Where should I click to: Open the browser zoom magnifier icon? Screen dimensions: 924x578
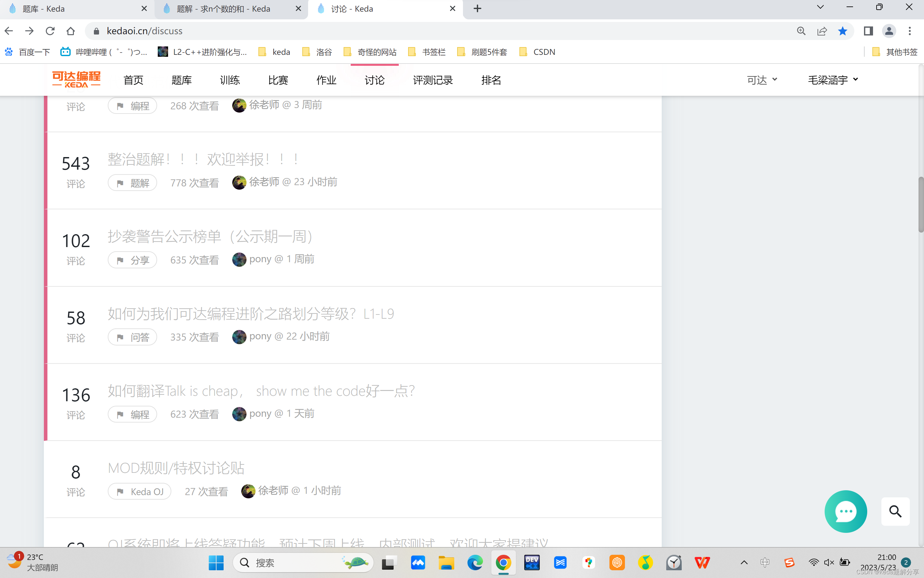pyautogui.click(x=801, y=31)
